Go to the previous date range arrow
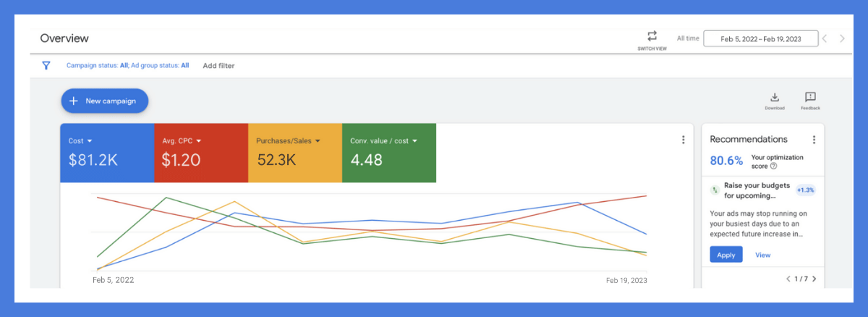Screen dimensions: 868x317 pos(825,38)
